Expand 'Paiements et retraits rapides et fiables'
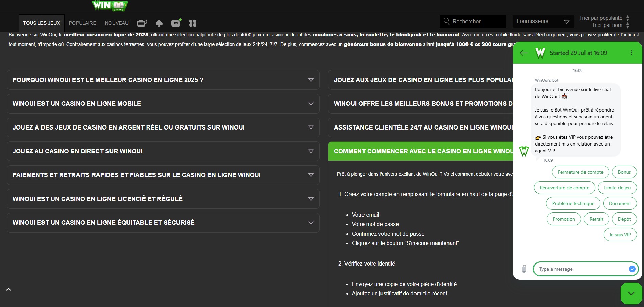 [163, 175]
